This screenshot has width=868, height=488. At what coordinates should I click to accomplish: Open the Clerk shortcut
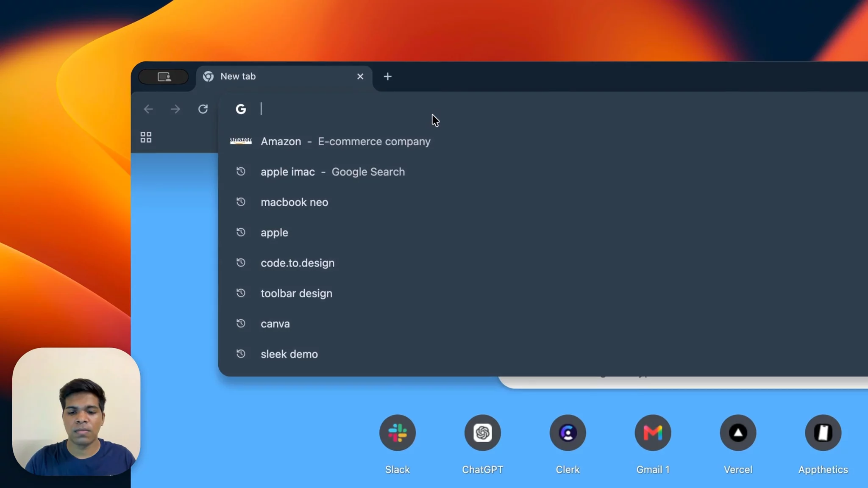[x=568, y=433]
